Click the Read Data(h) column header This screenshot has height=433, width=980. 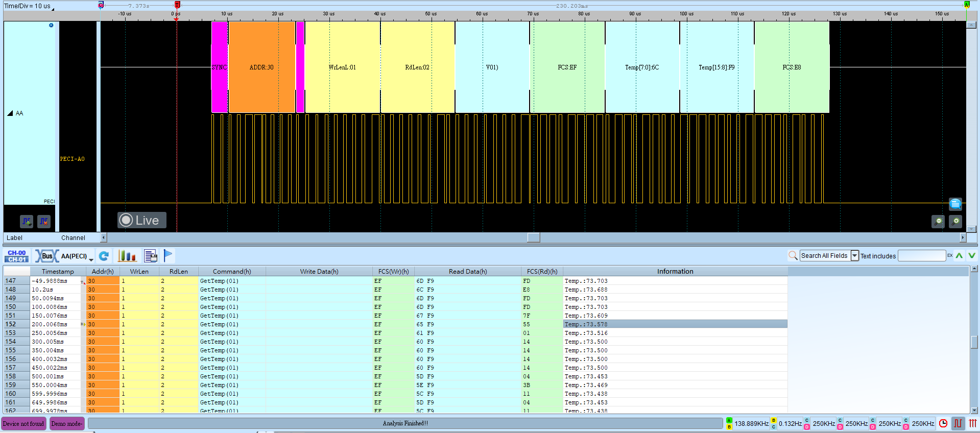pos(467,271)
